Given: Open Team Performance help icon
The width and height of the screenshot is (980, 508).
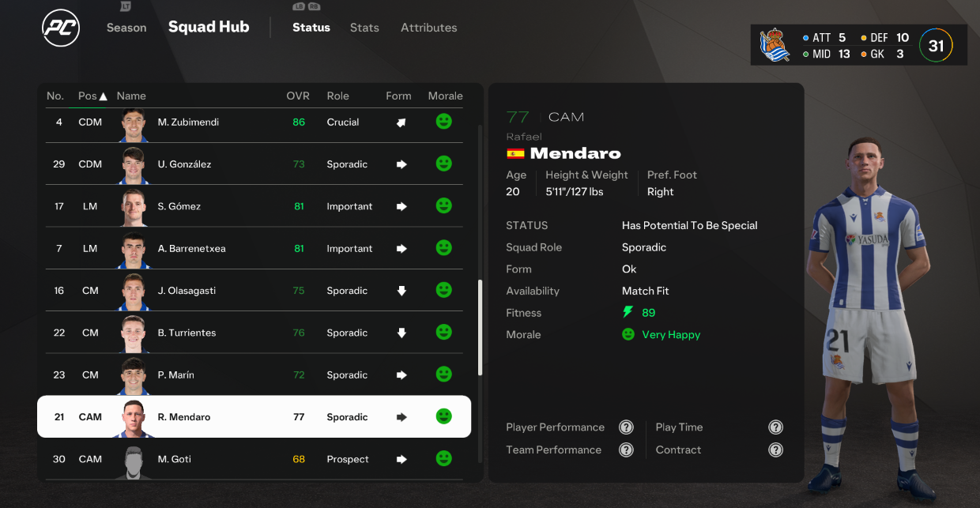Looking at the screenshot, I should click(x=626, y=450).
